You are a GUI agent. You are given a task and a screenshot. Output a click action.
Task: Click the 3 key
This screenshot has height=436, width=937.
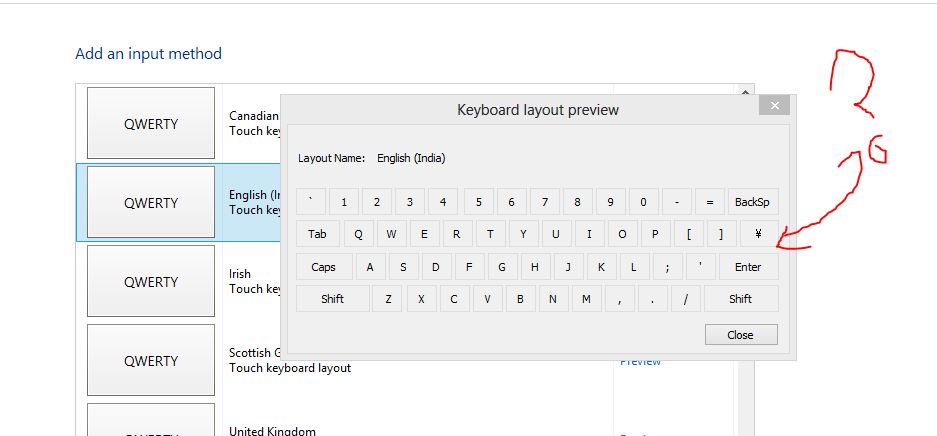click(x=410, y=202)
